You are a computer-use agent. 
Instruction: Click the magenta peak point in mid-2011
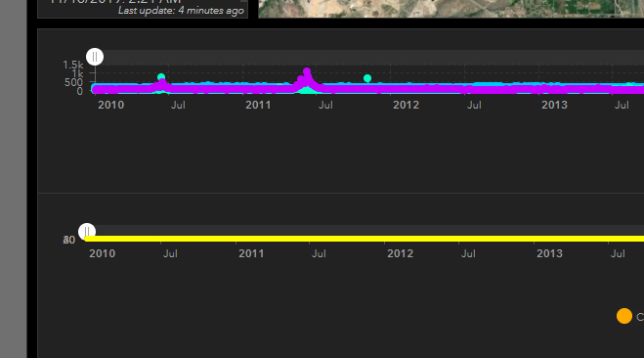point(307,71)
